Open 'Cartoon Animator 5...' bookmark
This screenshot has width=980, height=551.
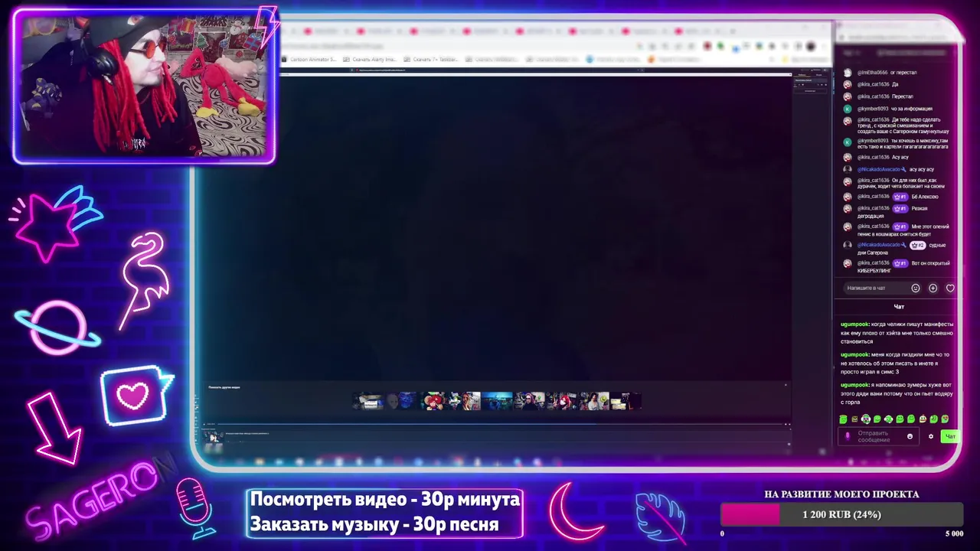[x=309, y=59]
